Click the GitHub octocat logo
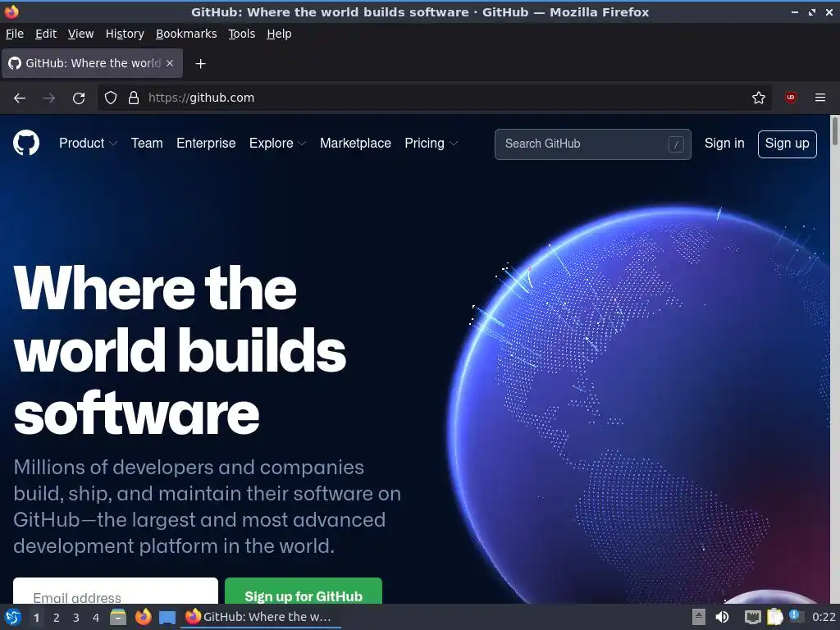840x630 pixels. (25, 143)
